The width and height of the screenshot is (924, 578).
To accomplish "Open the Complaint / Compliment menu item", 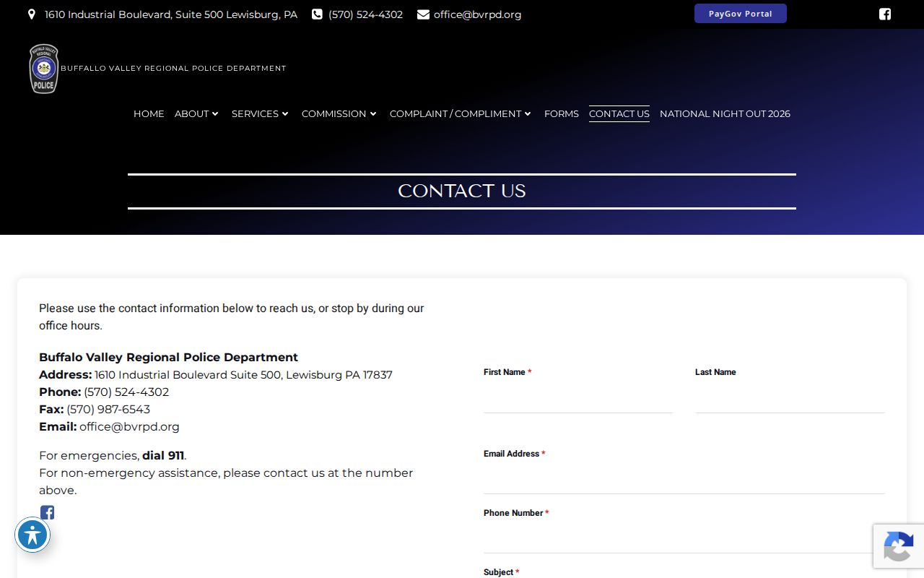I will (x=456, y=114).
